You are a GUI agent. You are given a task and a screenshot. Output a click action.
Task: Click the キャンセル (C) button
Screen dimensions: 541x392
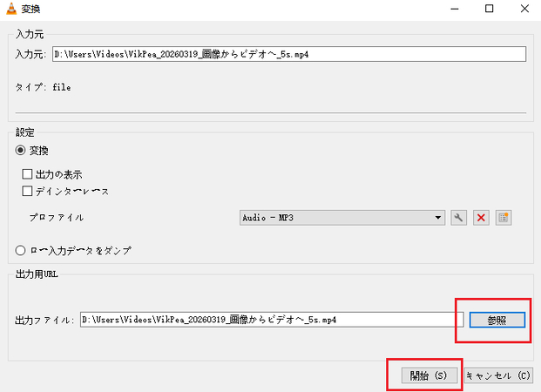click(x=498, y=375)
